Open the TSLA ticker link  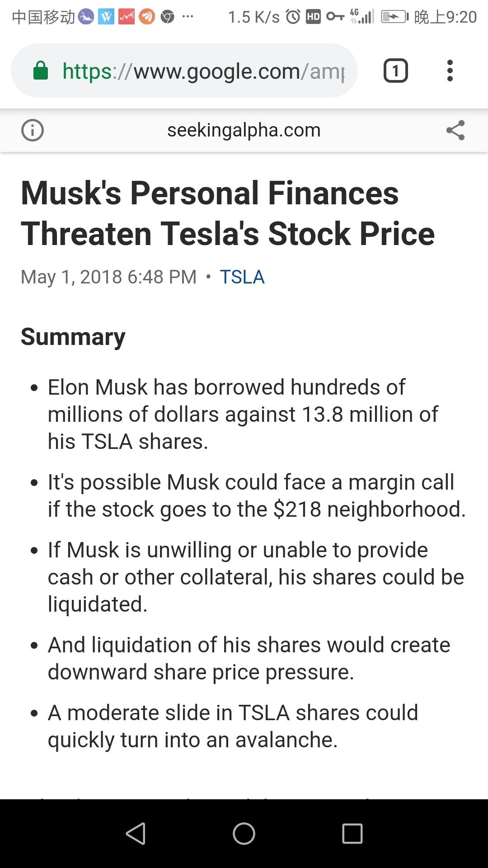point(242,277)
